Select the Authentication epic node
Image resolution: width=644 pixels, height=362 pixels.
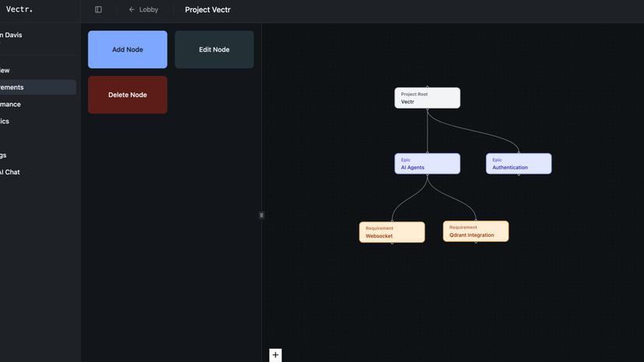519,163
